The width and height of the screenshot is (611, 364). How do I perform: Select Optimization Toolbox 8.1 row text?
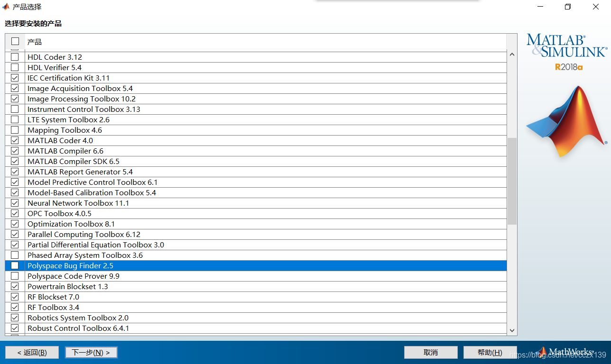pos(71,224)
